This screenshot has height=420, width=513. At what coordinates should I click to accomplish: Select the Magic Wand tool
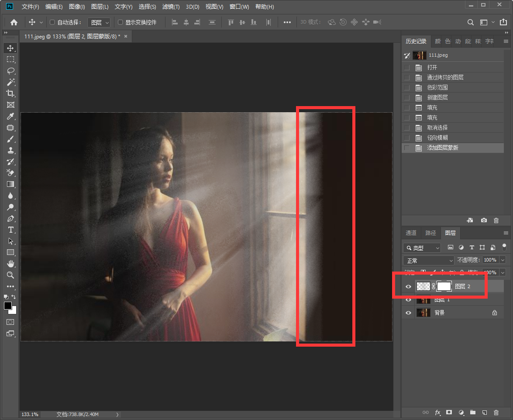click(10, 82)
